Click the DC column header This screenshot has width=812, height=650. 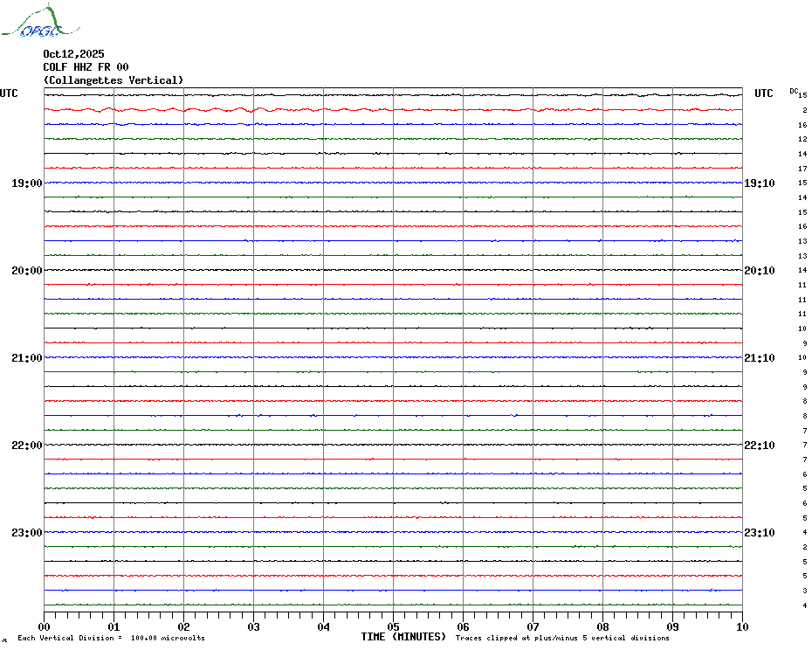[794, 90]
